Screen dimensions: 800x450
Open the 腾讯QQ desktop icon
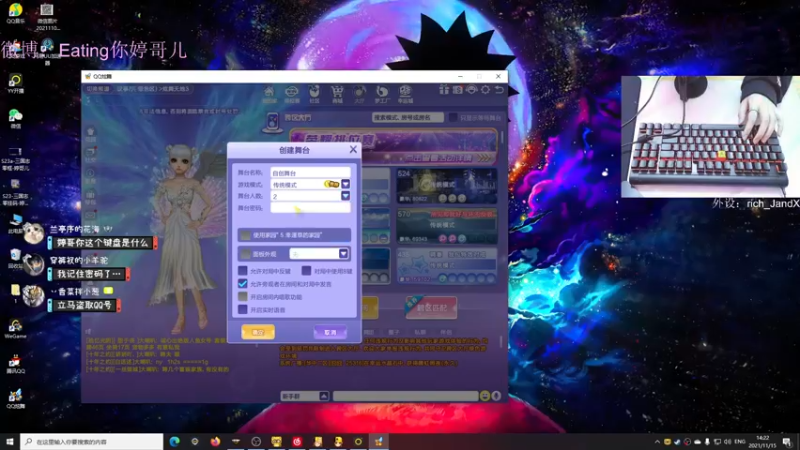(x=15, y=364)
